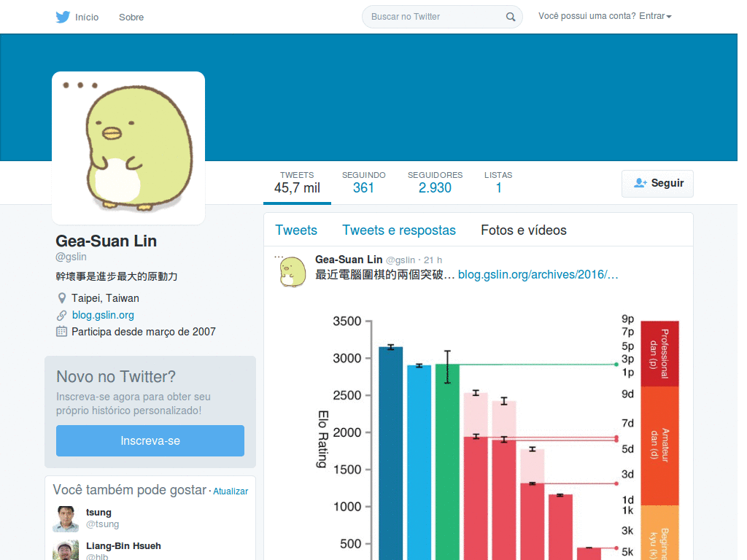The height and width of the screenshot is (560, 747).
Task: Visit the blog.gslin.org profile website link
Action: click(x=103, y=315)
